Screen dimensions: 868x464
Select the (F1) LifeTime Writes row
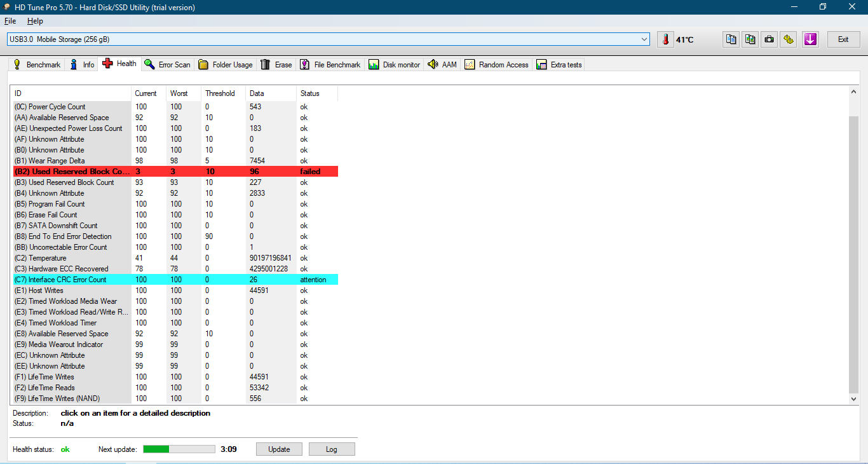(175, 377)
